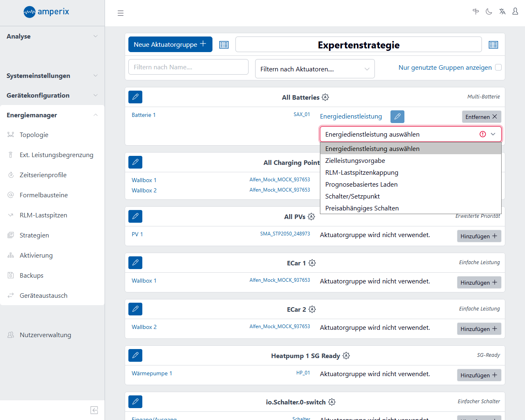Click 'Hinzufügen' button for PV 1
Viewport: 525px width, 420px height.
pos(479,236)
